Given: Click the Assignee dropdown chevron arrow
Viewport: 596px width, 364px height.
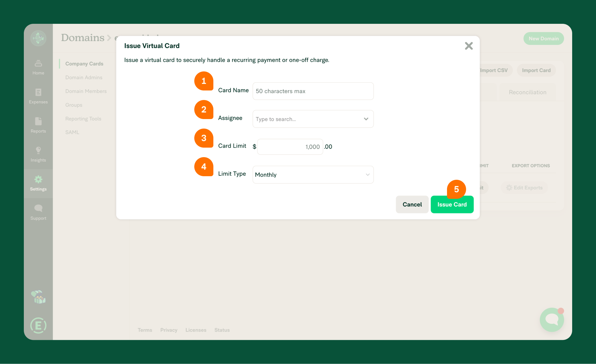Looking at the screenshot, I should click(x=366, y=119).
